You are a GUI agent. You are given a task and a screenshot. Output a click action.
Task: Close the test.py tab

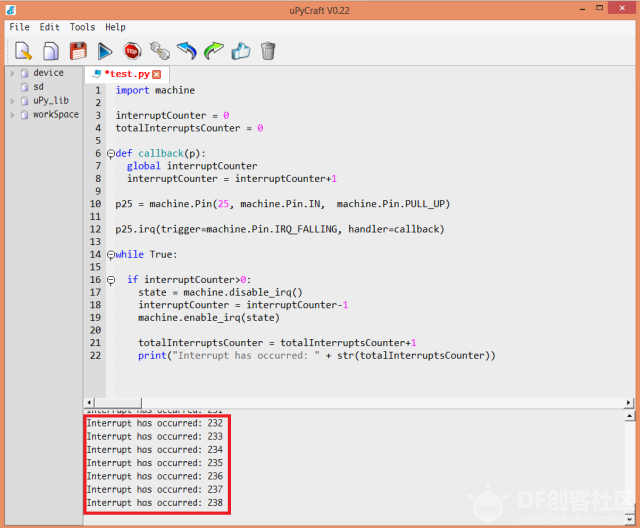[156, 74]
